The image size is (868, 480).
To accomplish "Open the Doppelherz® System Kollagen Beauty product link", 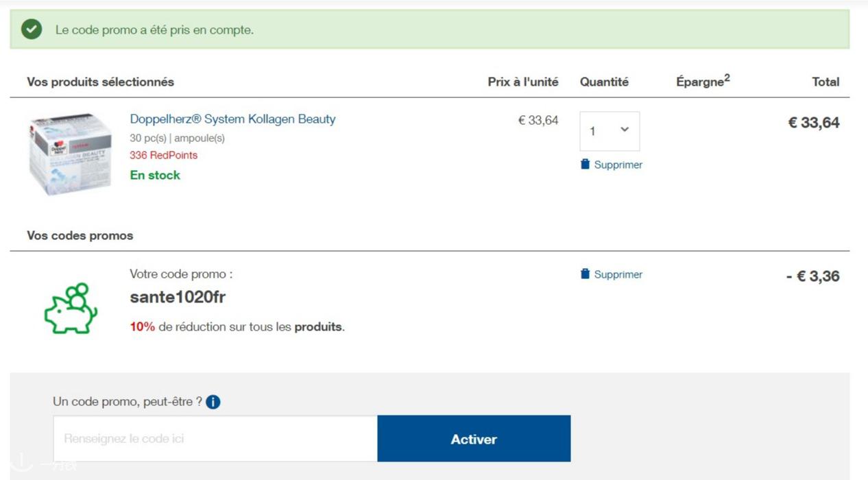I will tap(232, 119).
